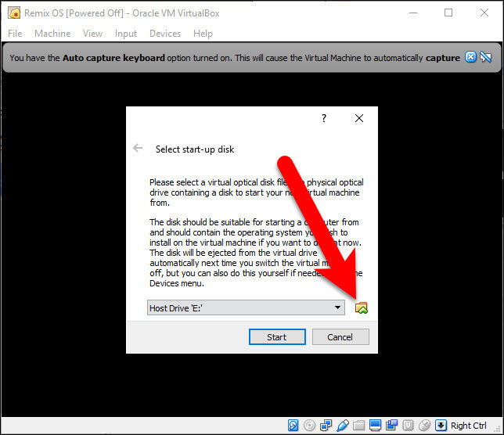The width and height of the screenshot is (504, 435).
Task: Close the Select start-up disk dialog
Action: [359, 118]
